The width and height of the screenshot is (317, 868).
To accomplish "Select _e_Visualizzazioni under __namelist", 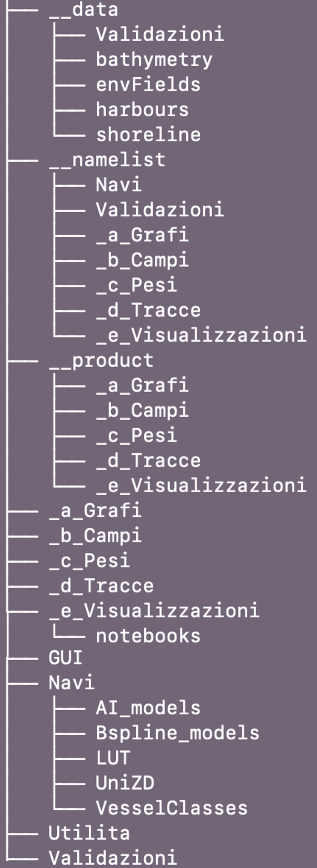I will point(201,335).
